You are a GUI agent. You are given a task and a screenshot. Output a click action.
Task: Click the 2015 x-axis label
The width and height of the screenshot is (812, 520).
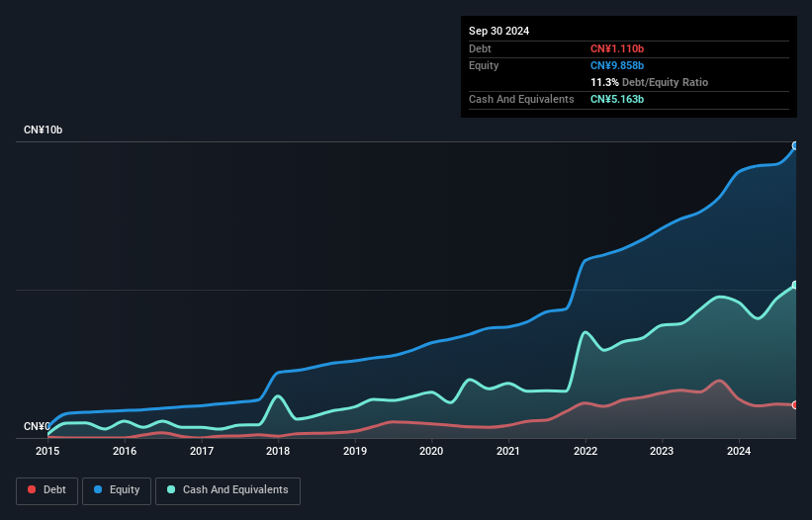coord(47,451)
